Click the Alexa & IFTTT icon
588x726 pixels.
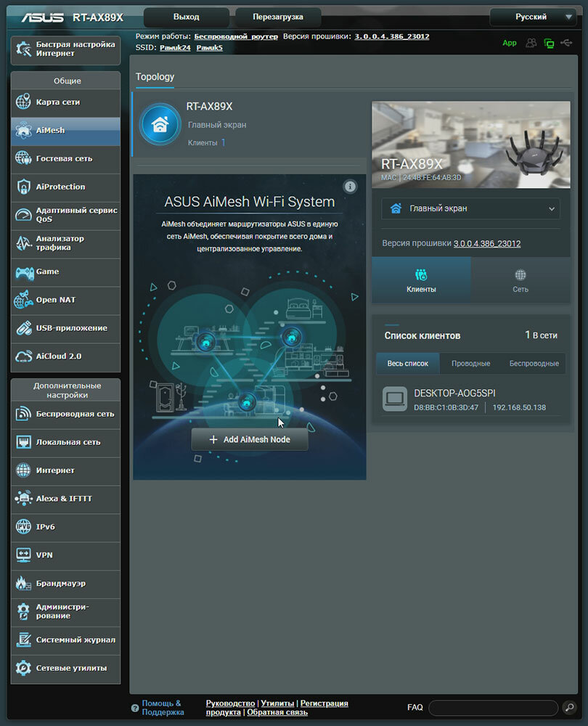coord(23,499)
